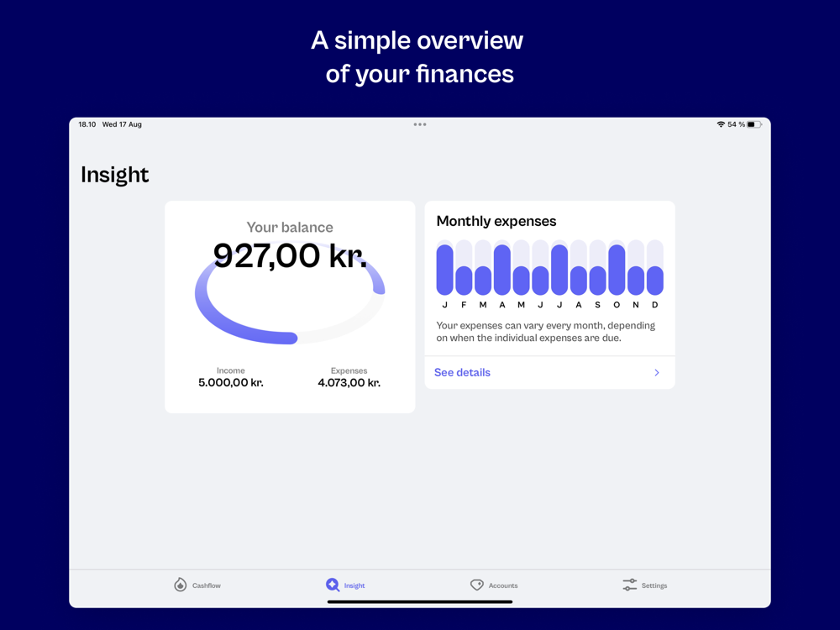Open the Cashflow droplet icon
The height and width of the screenshot is (630, 840).
181,585
